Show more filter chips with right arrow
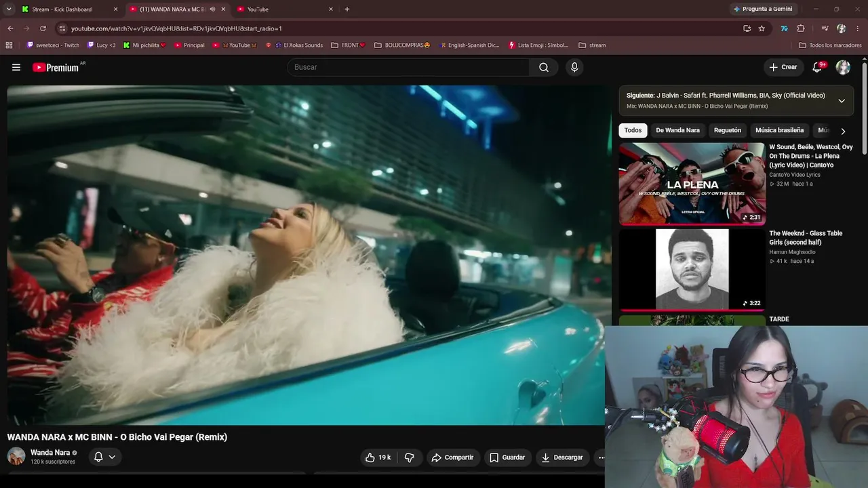 point(843,131)
